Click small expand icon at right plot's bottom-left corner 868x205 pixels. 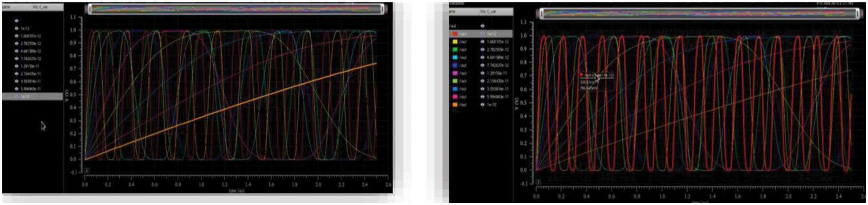pos(538,182)
